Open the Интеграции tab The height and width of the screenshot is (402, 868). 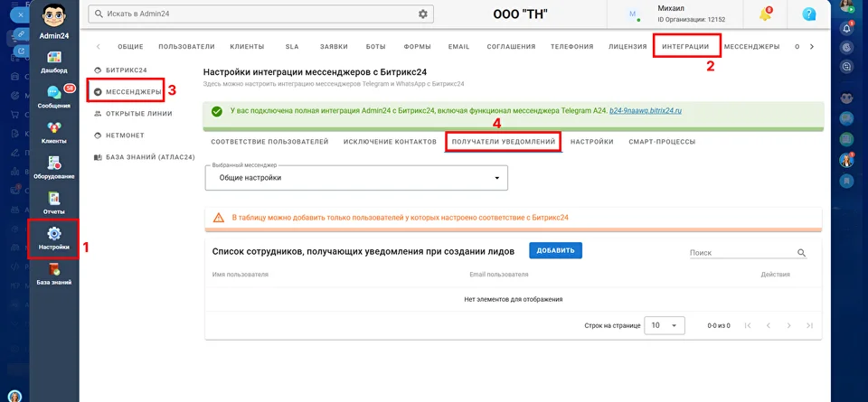[685, 47]
